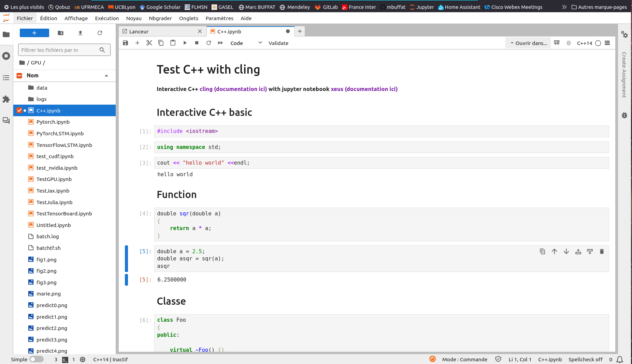
Task: Open the cling documentation link
Action: pos(233,89)
